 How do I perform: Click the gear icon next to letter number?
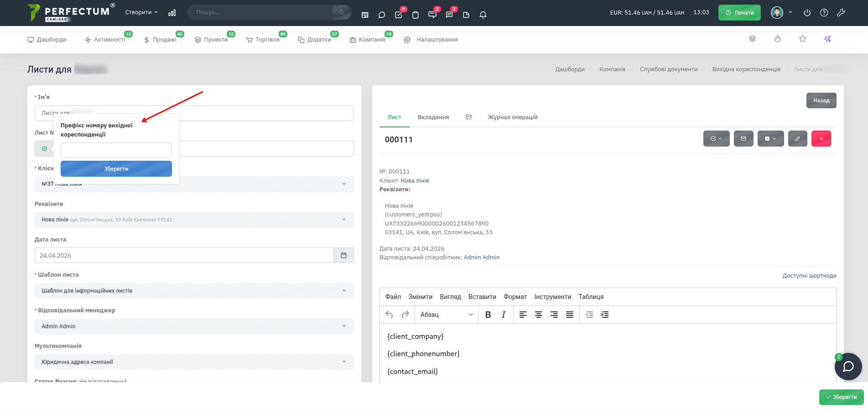44,149
